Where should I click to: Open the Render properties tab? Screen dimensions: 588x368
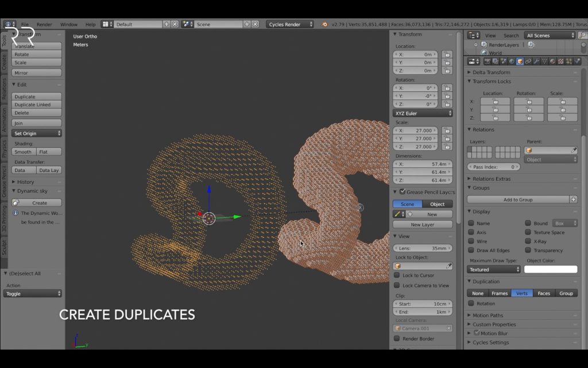click(487, 61)
